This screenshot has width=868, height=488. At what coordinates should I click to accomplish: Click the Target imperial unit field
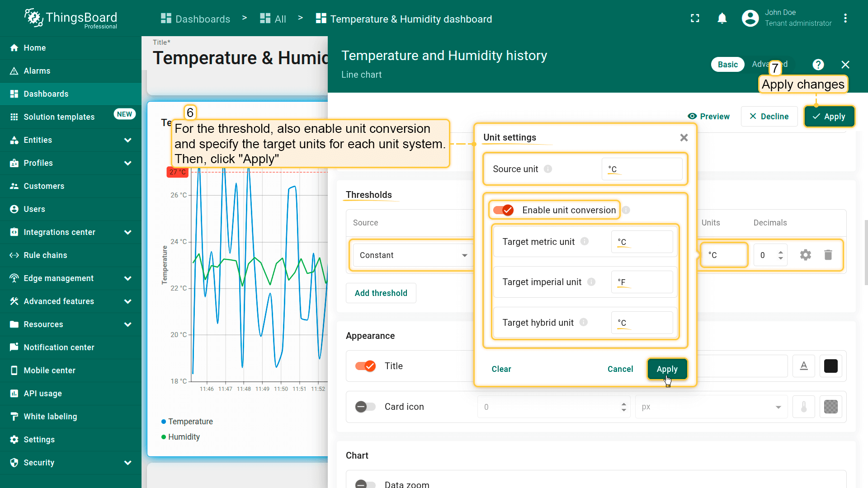[642, 282]
